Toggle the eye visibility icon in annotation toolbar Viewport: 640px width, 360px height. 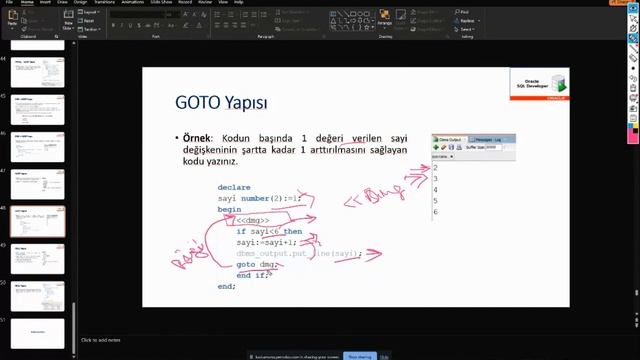pos(633,8)
